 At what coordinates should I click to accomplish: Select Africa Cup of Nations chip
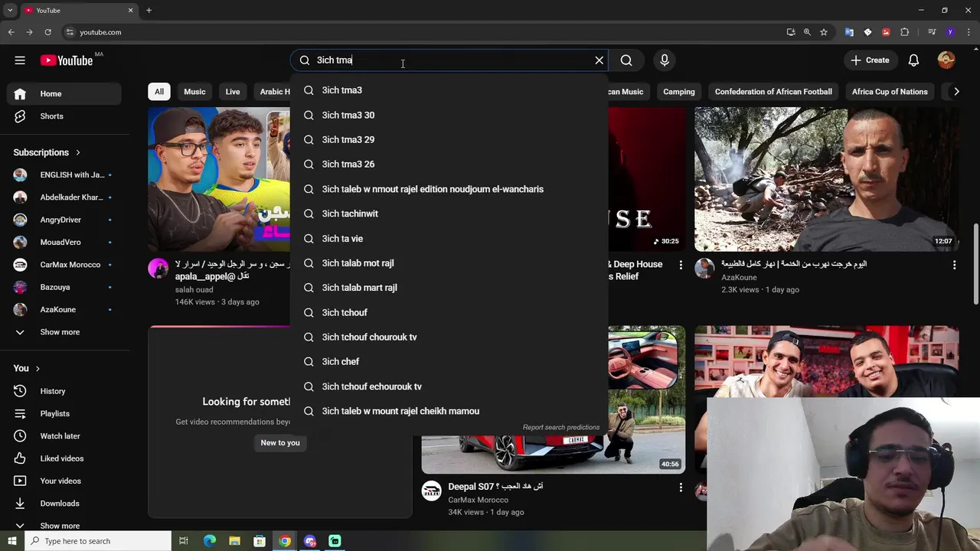point(890,92)
